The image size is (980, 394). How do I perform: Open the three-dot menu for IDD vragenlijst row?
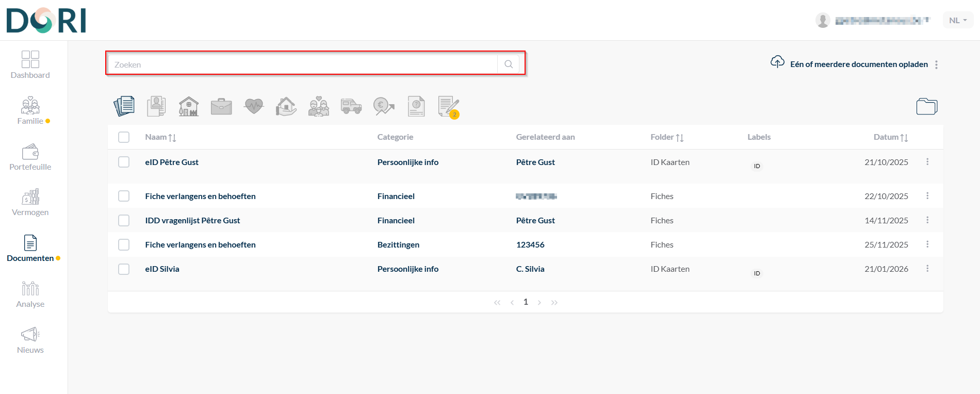(x=927, y=220)
